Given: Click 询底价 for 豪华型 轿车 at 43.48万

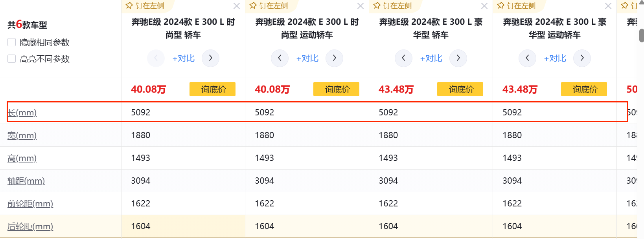Looking at the screenshot, I should pos(460,89).
